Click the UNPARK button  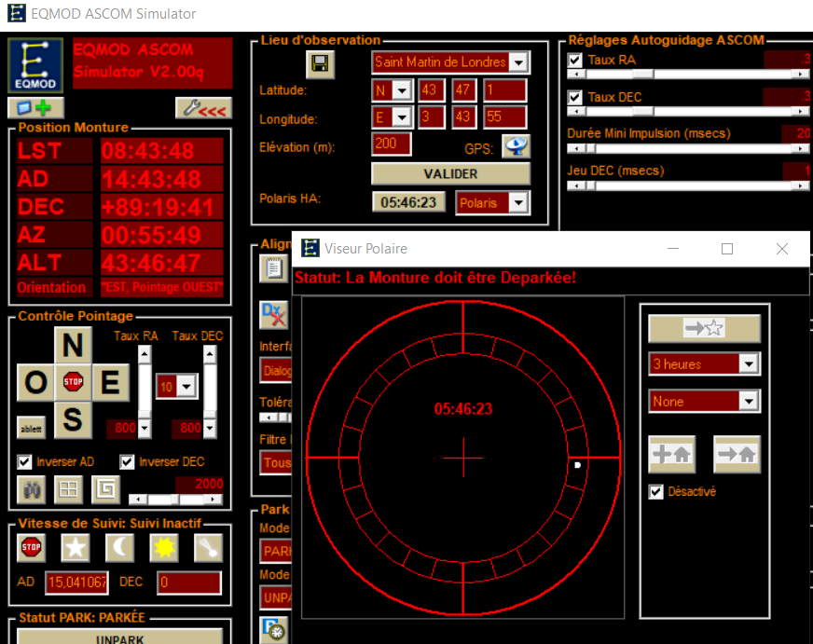119,637
